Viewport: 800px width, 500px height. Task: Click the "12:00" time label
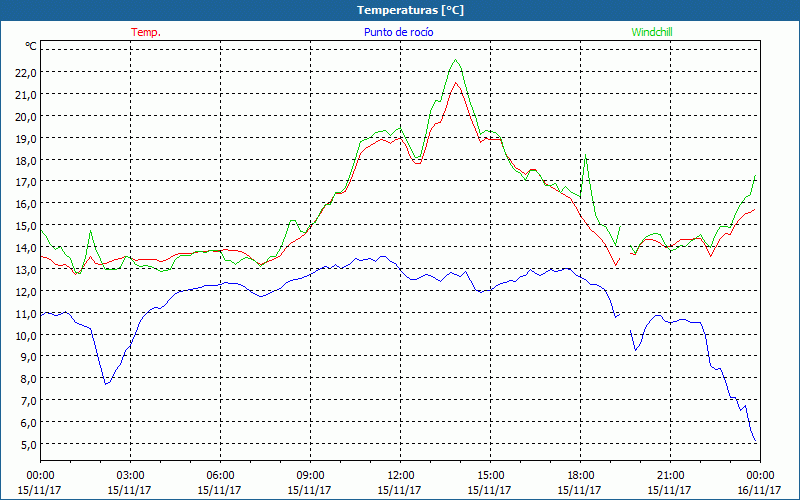(x=401, y=476)
